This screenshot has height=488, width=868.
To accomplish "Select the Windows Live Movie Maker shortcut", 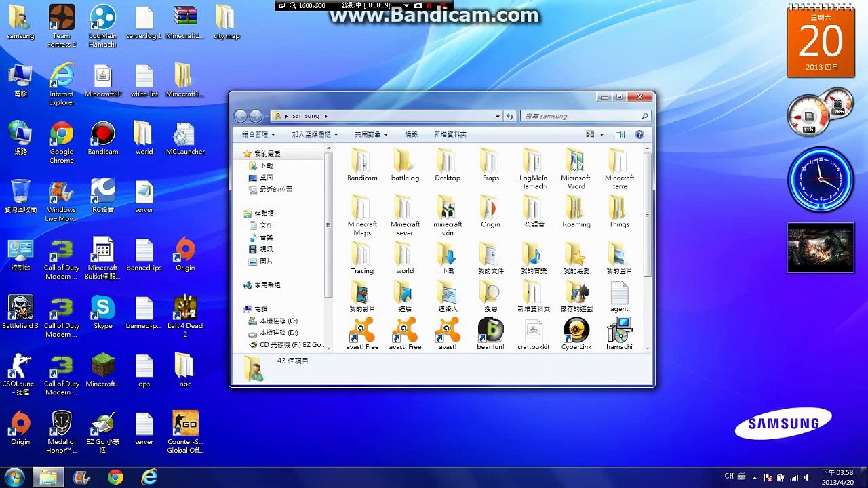I will pyautogui.click(x=61, y=201).
